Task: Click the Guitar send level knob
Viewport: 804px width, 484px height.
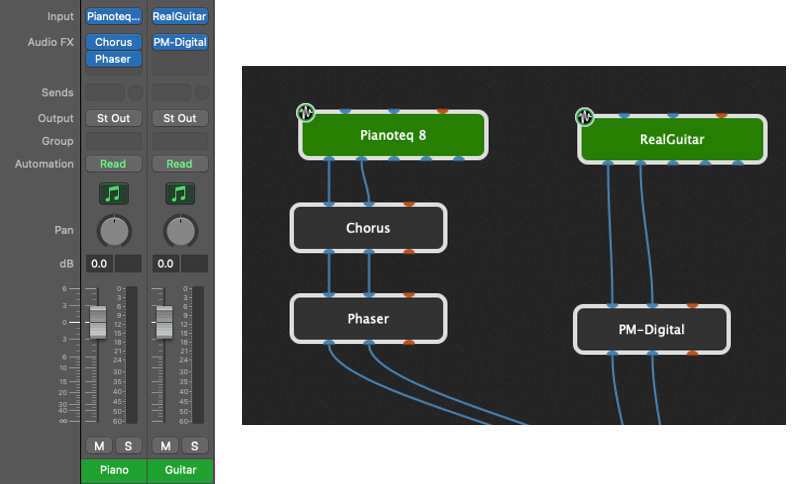Action: coord(202,92)
